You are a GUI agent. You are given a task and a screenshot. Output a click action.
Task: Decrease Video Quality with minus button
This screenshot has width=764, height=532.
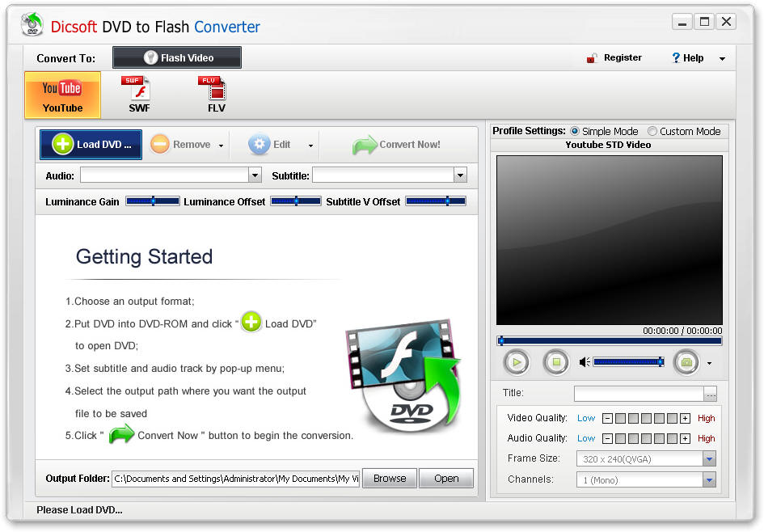(607, 418)
